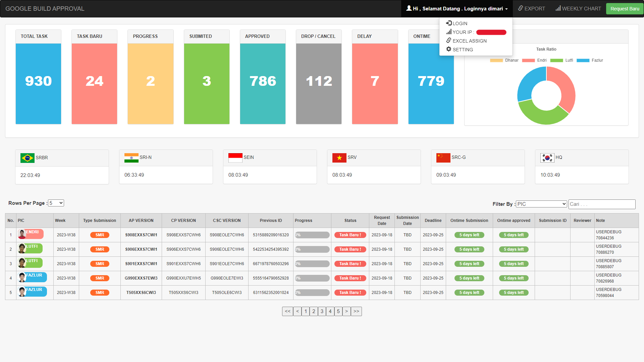Click the paperclip icon beside EXCEL ASSIGN
644x362 pixels.
(x=449, y=41)
